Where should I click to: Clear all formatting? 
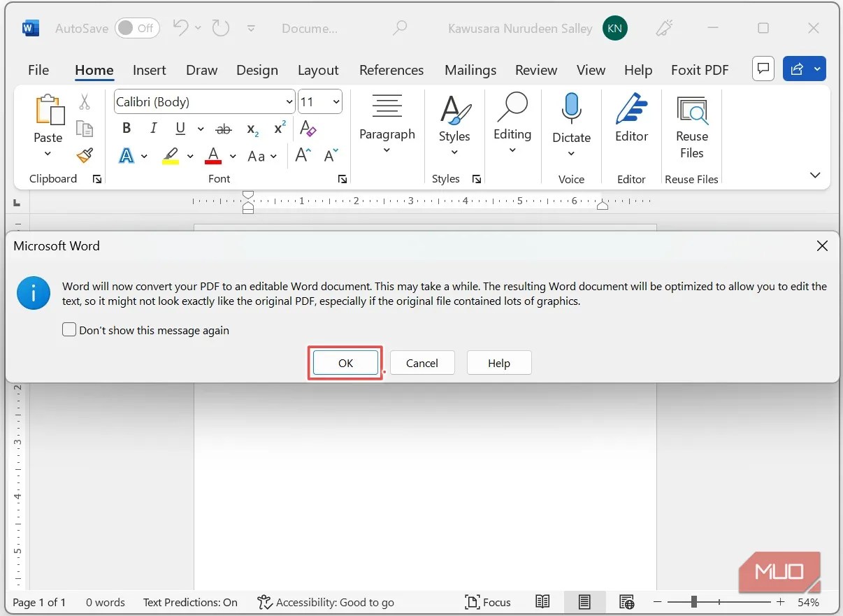[x=308, y=129]
